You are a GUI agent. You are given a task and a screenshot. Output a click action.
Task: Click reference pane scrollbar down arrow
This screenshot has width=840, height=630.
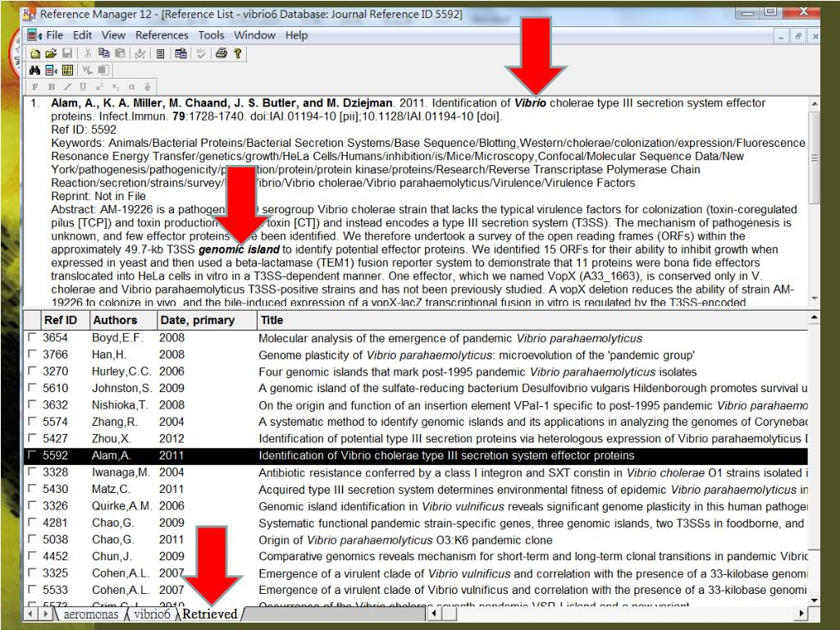click(x=814, y=298)
